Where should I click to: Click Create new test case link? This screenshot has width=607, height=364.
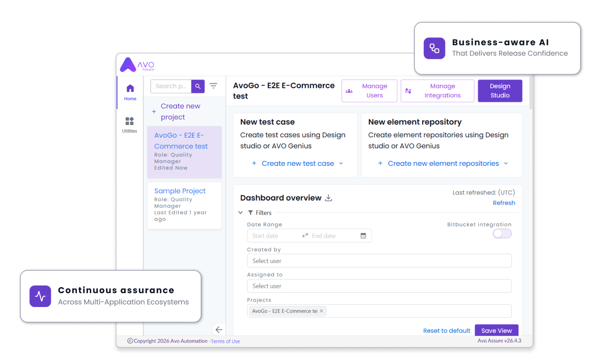pos(298,164)
